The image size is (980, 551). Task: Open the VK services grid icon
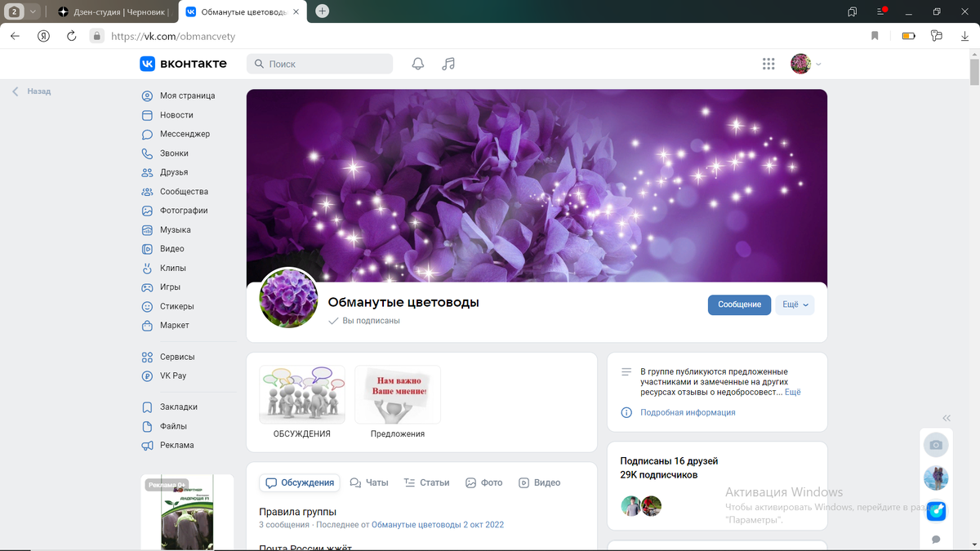tap(768, 63)
